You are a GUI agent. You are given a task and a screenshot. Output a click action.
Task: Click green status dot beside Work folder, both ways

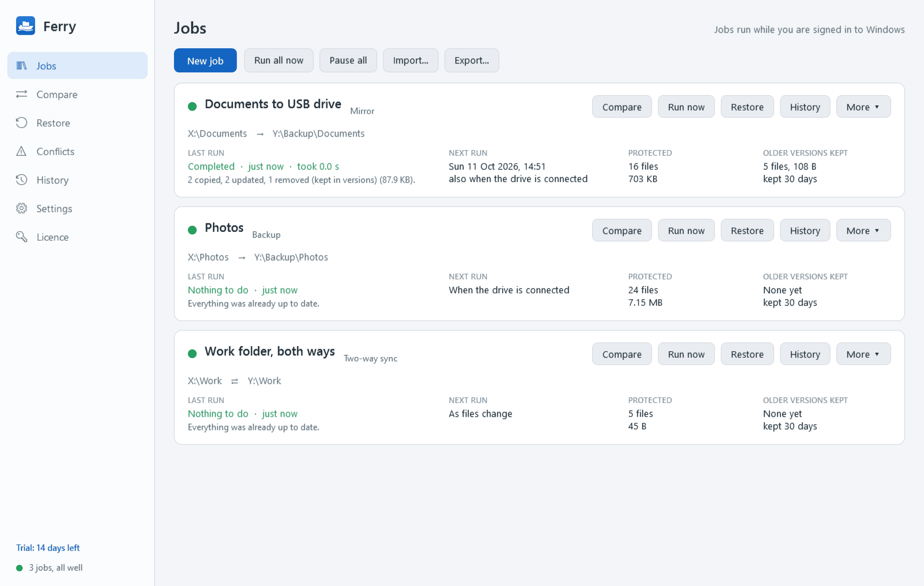tap(192, 354)
